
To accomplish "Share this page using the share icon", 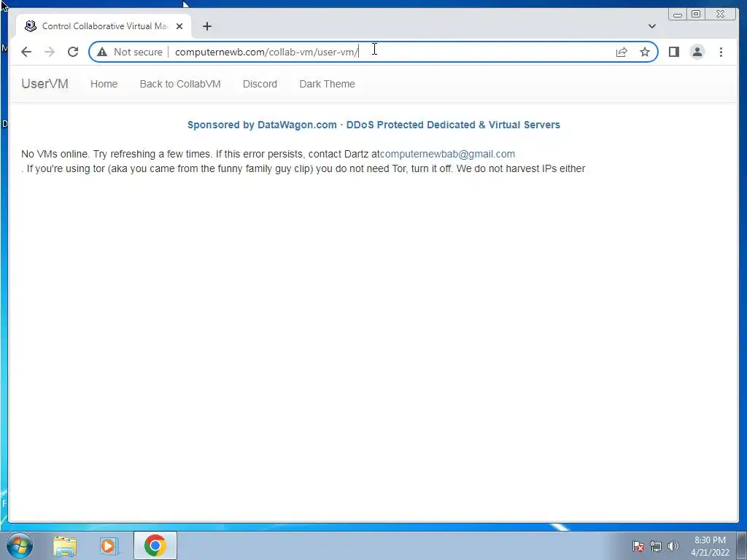I will pyautogui.click(x=622, y=52).
